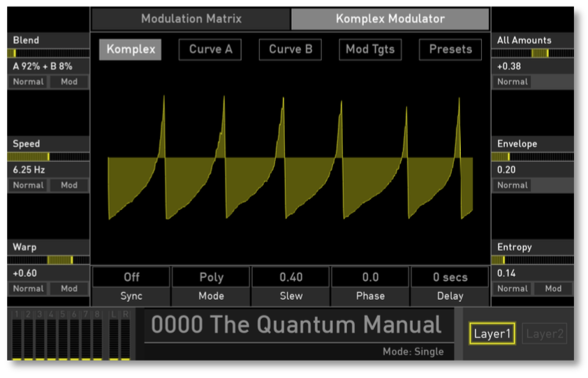Select the Komplex view button

130,50
